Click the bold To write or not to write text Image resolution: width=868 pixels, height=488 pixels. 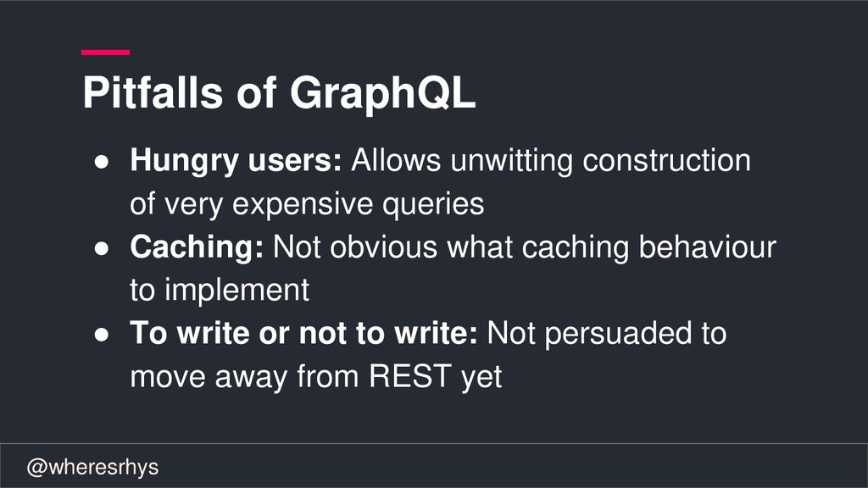tap(303, 333)
